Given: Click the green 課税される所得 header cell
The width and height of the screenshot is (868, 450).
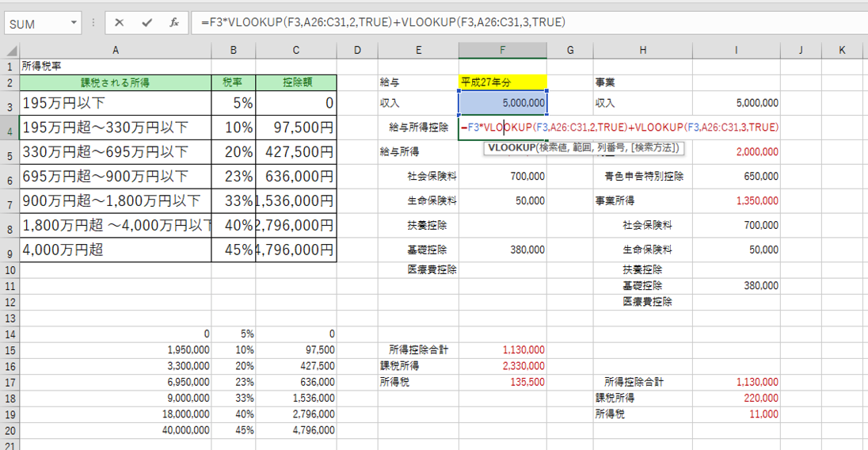Looking at the screenshot, I should pyautogui.click(x=116, y=82).
